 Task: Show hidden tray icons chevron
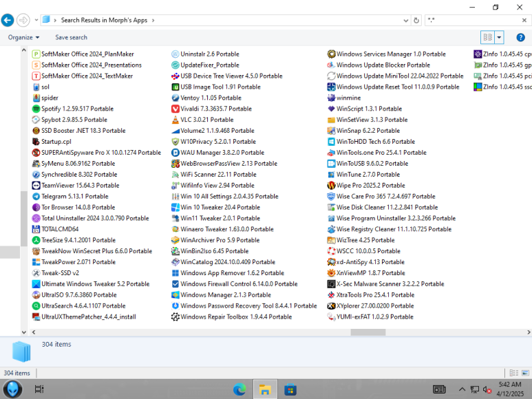pyautogui.click(x=462, y=389)
